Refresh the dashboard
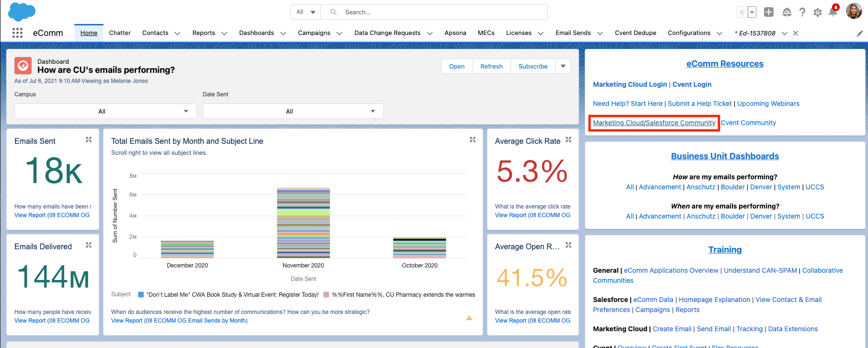This screenshot has height=348, width=868. point(492,66)
